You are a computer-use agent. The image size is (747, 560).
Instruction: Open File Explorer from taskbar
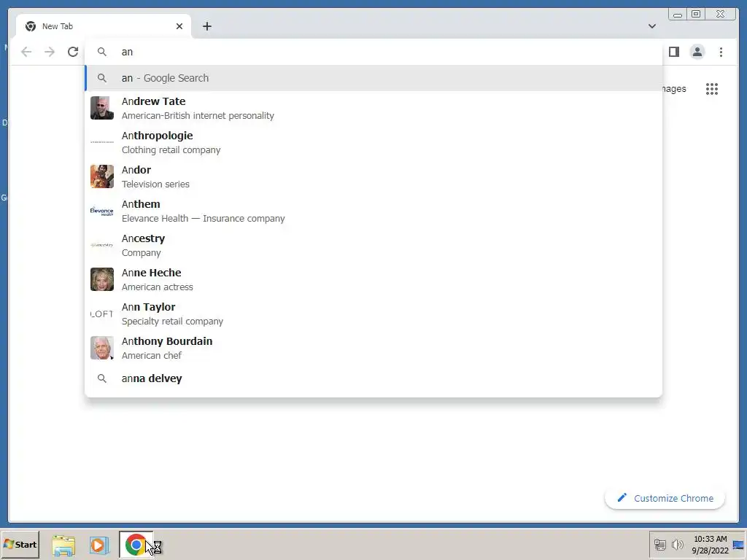tap(63, 545)
